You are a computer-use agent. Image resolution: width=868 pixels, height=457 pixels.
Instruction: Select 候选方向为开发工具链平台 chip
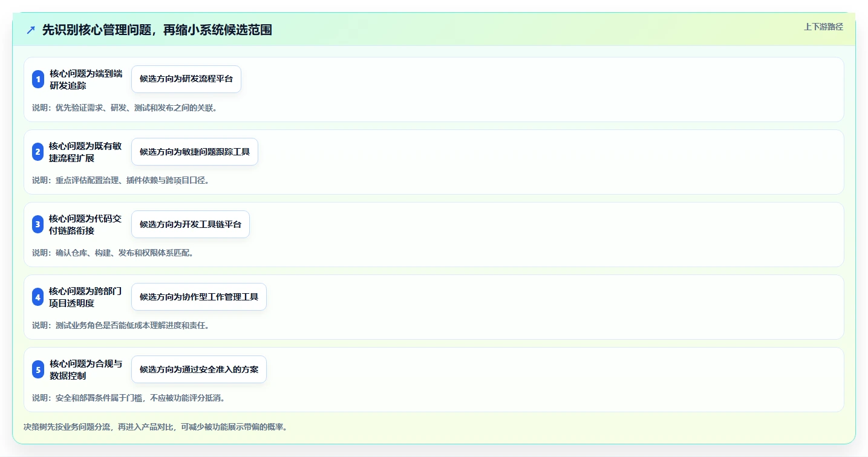191,224
